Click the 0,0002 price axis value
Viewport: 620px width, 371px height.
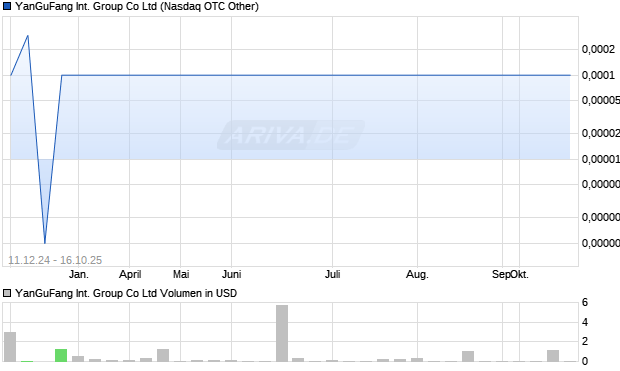(598, 49)
